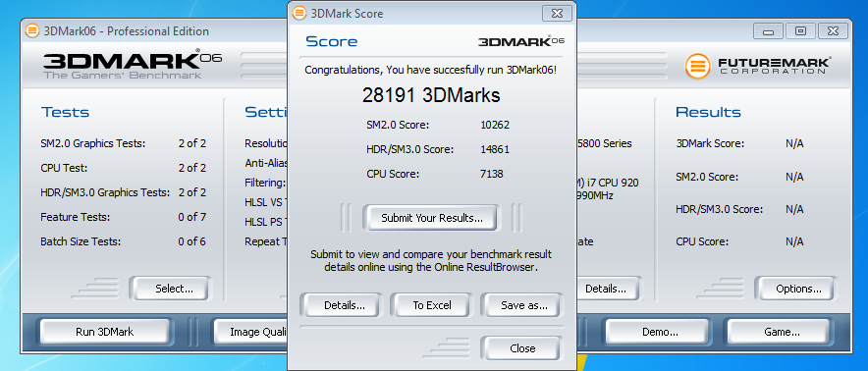The height and width of the screenshot is (371, 868).
Task: Click the HDR/SM3.0 Score: label in the Results panel
Action: [x=719, y=209]
